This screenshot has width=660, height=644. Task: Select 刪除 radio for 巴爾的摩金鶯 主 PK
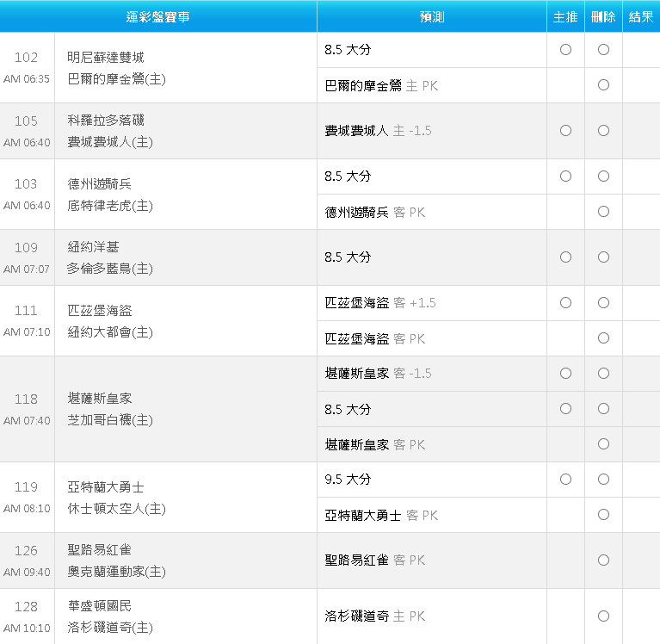tap(603, 85)
